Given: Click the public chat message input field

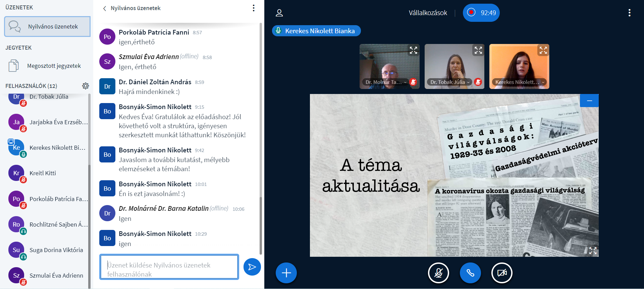Looking at the screenshot, I should 169,267.
